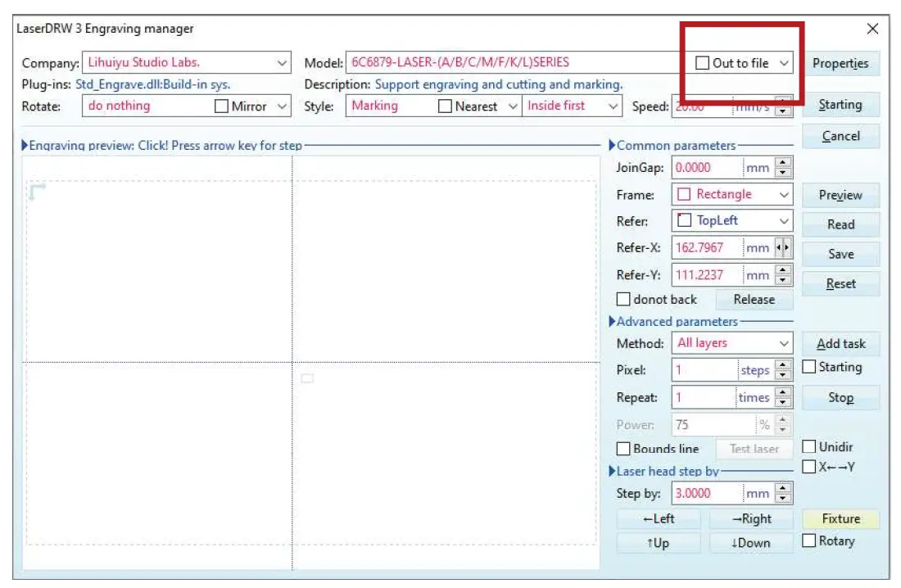Viewport: 901px width, 588px height.
Task: Open the Inside first dropdown
Action: pyautogui.click(x=613, y=106)
